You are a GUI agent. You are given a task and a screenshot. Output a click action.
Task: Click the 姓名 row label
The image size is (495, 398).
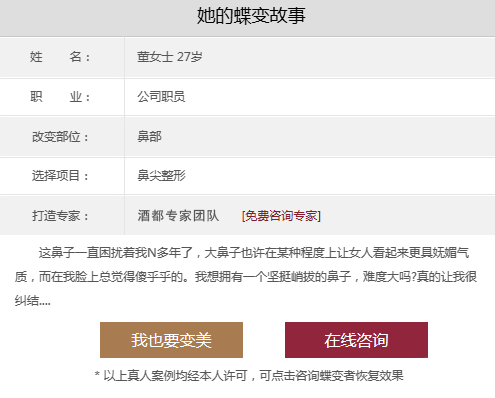click(60, 57)
